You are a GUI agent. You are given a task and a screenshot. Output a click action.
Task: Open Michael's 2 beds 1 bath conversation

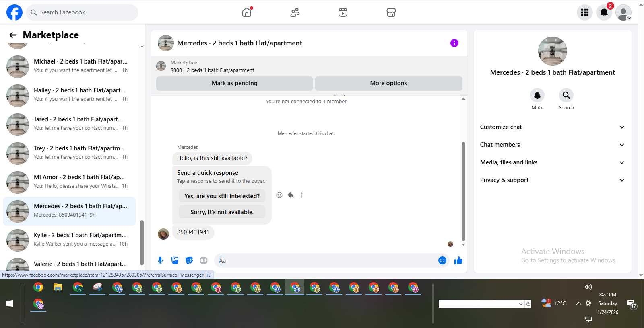[69, 66]
